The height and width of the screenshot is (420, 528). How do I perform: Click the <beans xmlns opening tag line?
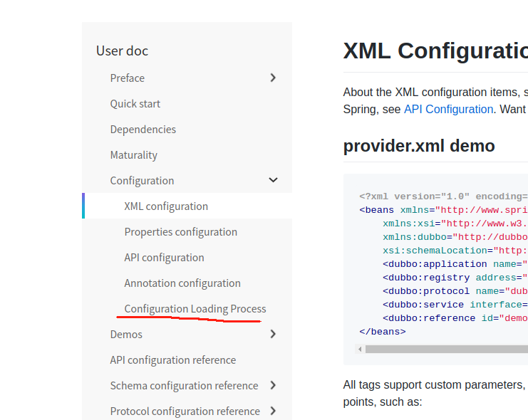click(443, 210)
